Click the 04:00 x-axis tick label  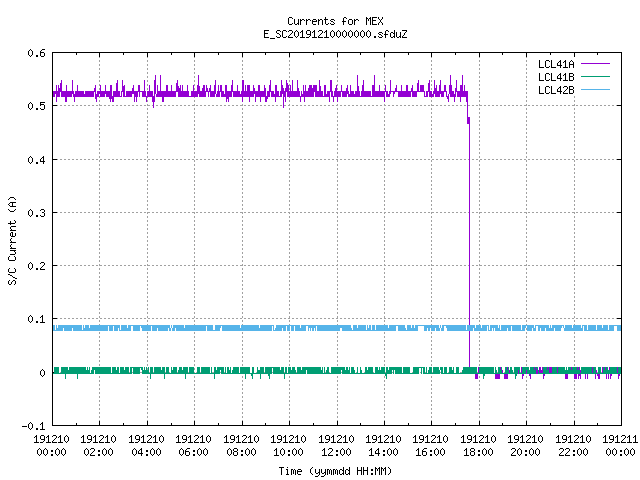146,452
